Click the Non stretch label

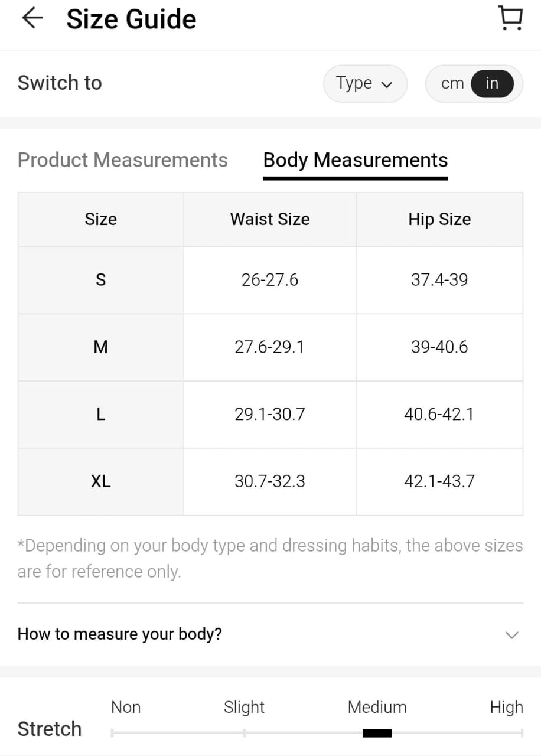[126, 707]
